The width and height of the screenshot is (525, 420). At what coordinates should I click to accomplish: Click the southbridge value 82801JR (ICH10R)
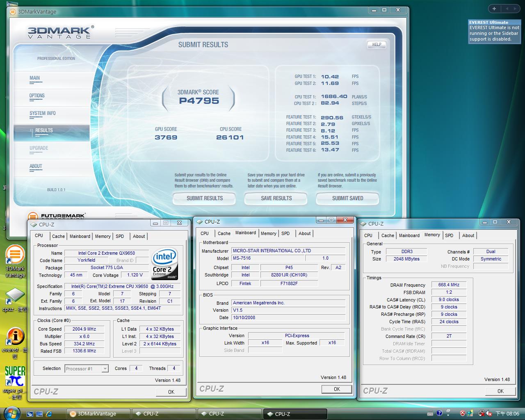coord(289,275)
